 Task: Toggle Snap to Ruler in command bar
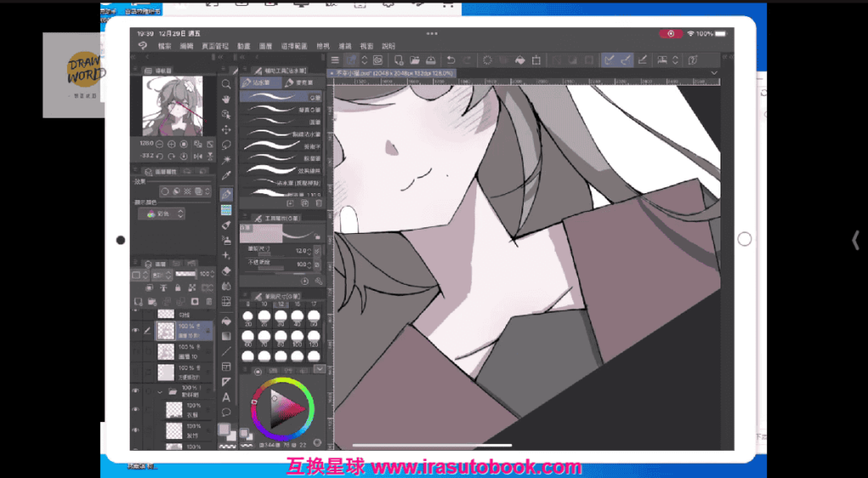point(609,59)
